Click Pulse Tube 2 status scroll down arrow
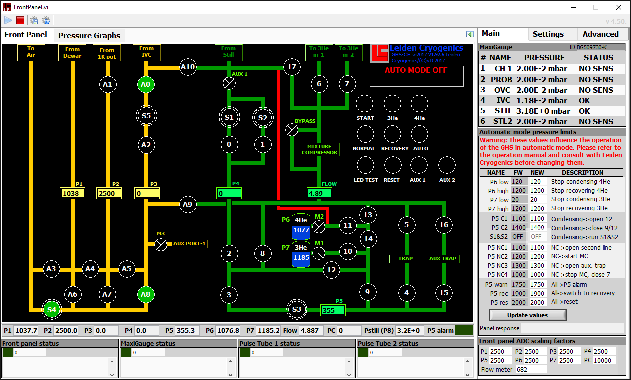 coord(467,374)
